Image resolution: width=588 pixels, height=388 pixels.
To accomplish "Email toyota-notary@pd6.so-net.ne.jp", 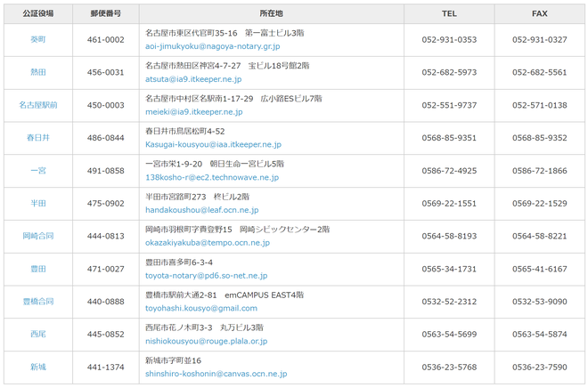I will (207, 276).
